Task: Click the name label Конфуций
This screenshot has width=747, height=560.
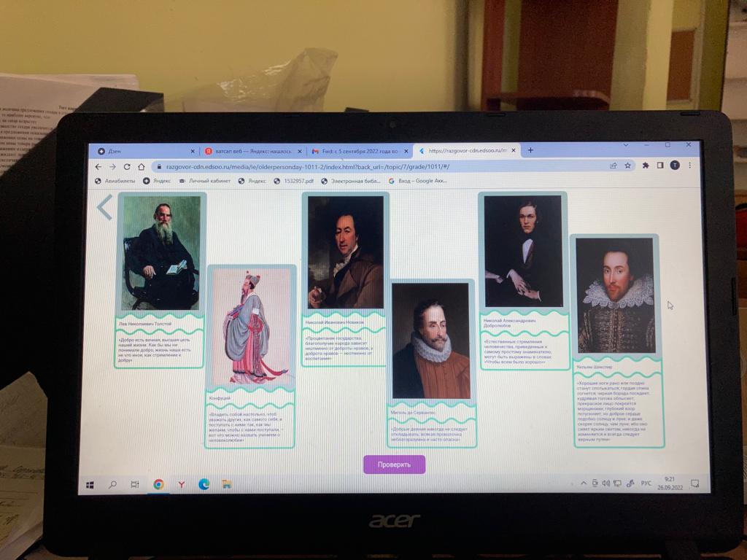Action: pyautogui.click(x=220, y=397)
